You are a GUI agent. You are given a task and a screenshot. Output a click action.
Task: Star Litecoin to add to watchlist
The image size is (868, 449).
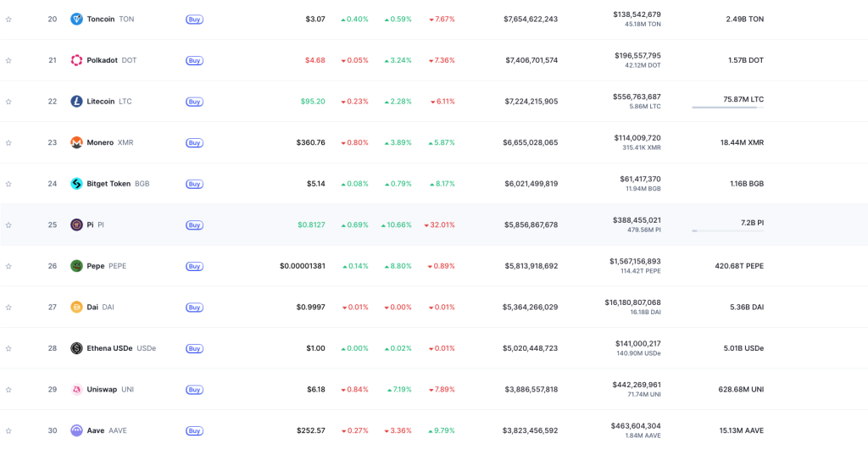click(8, 102)
